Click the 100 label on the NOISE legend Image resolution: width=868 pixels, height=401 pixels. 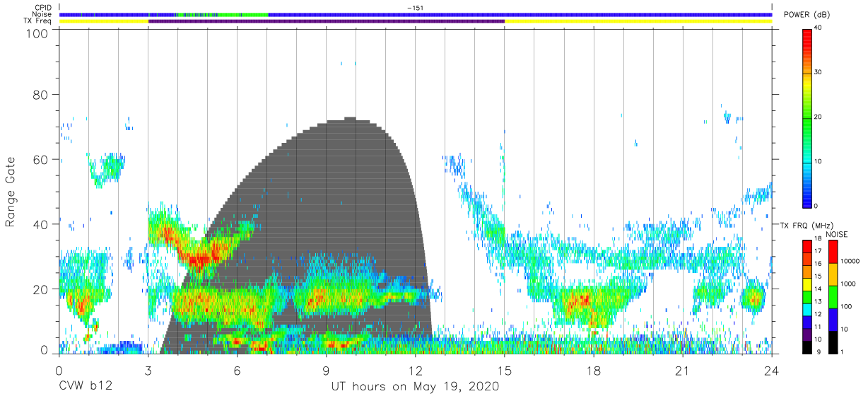click(845, 306)
